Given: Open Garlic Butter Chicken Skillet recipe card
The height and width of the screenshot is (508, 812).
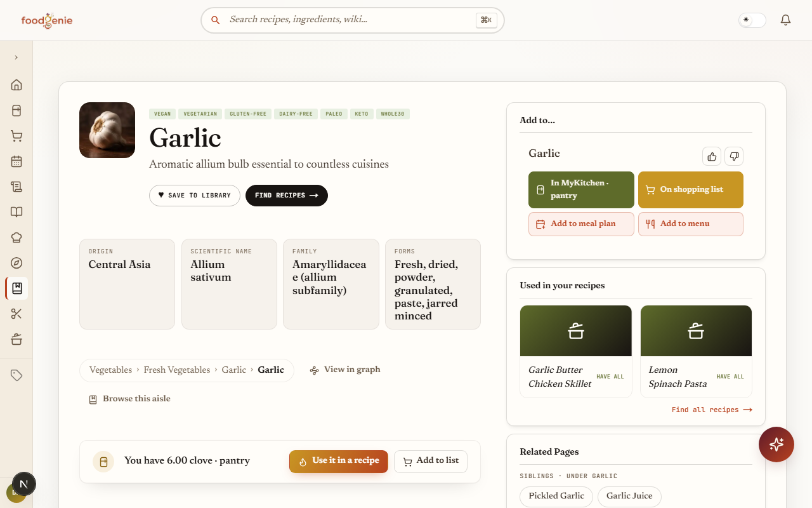Looking at the screenshot, I should [576, 352].
